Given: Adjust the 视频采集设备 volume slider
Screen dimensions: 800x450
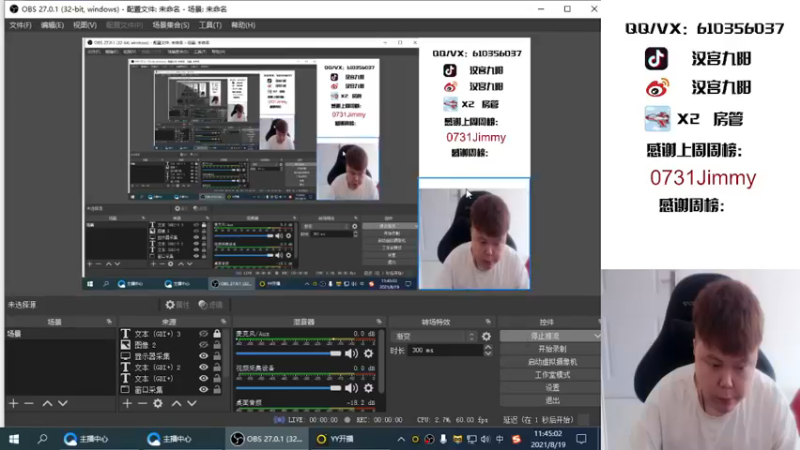Looking at the screenshot, I should tap(288, 388).
